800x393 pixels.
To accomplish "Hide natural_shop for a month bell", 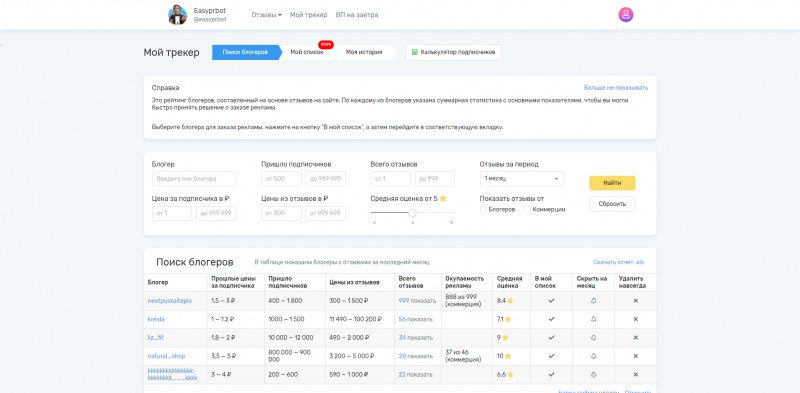I will 593,356.
